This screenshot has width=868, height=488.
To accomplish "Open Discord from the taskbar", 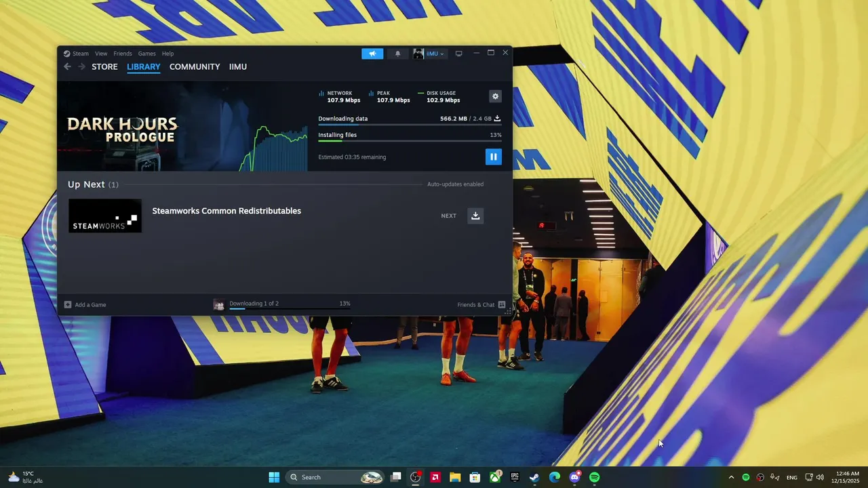I will 574,477.
